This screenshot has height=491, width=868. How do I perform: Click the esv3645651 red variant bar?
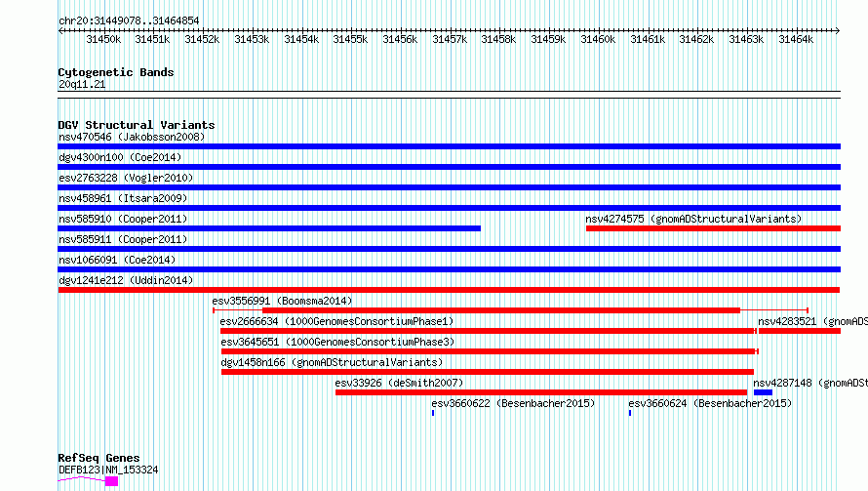click(489, 351)
